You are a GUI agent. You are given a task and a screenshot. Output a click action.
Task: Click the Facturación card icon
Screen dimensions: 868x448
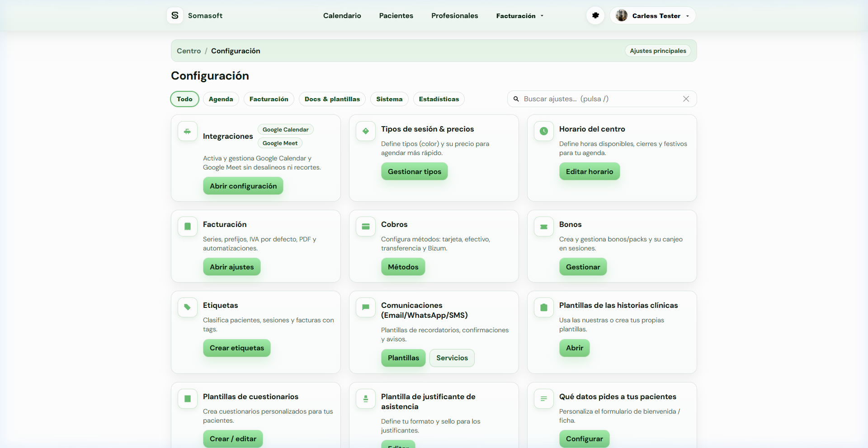tap(187, 226)
